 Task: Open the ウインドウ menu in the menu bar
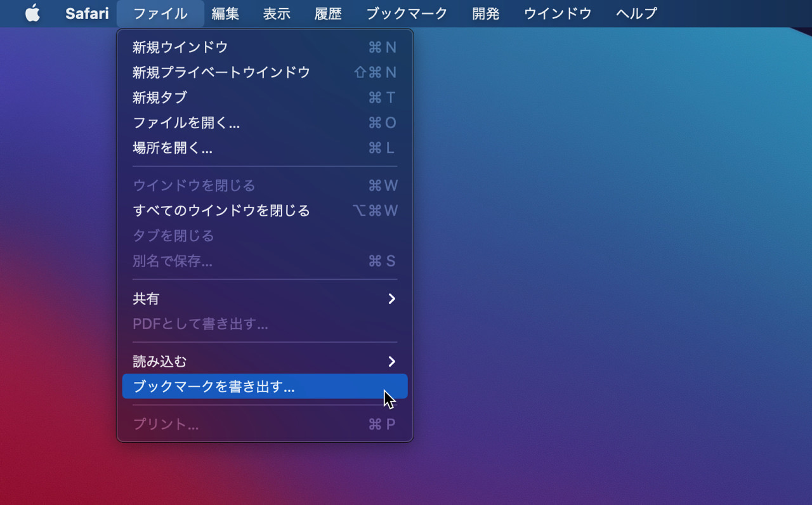click(x=558, y=13)
